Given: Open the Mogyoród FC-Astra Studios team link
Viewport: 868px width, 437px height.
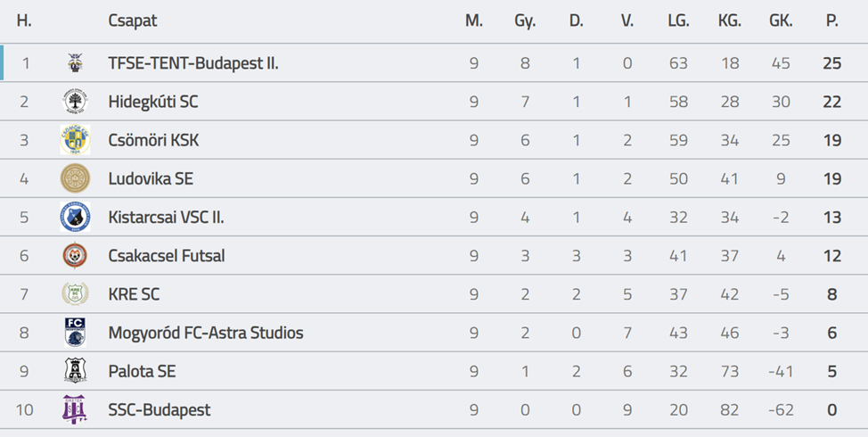Looking at the screenshot, I should coord(206,333).
